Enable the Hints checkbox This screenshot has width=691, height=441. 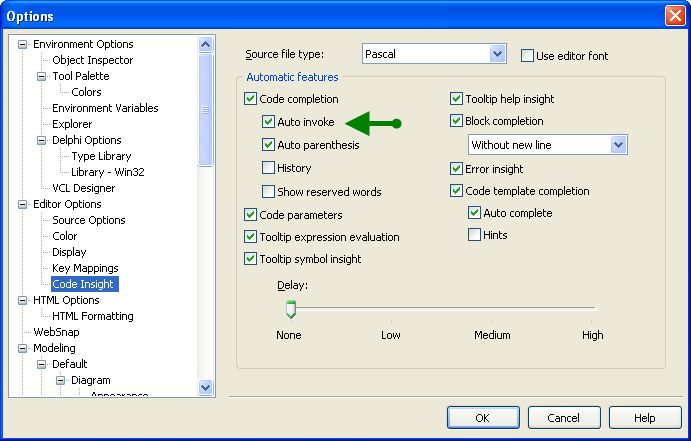475,235
